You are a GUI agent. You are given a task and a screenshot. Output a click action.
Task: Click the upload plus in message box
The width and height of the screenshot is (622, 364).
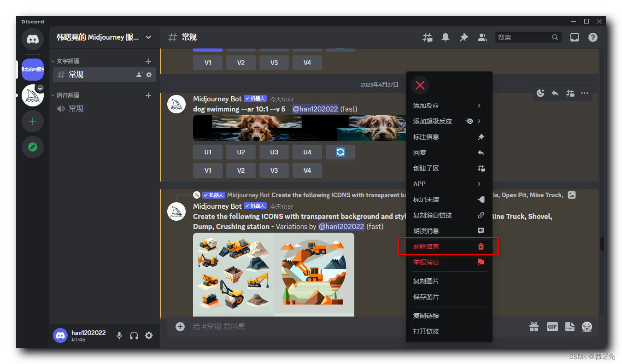tap(180, 327)
